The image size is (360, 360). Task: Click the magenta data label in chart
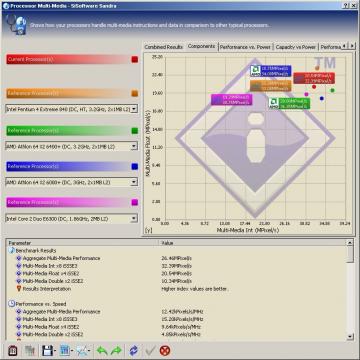(231, 100)
